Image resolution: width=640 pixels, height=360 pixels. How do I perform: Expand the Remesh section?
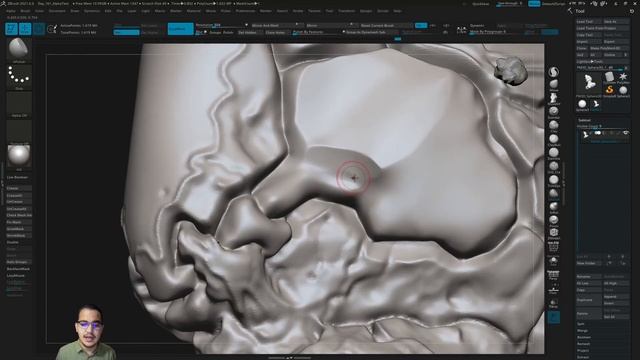pos(584,344)
